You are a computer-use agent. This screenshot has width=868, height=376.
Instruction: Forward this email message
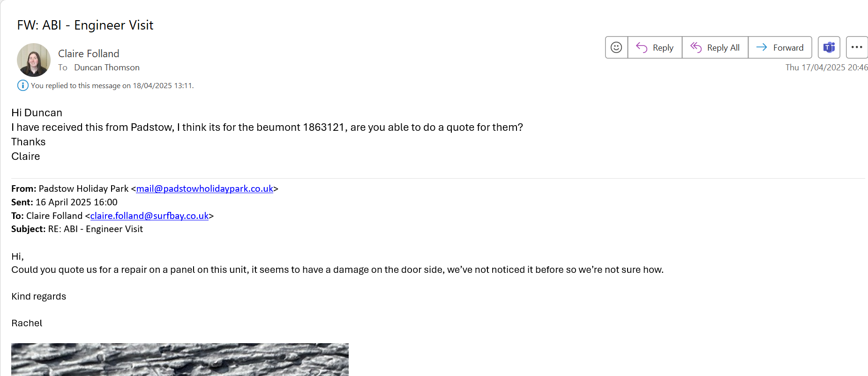point(780,47)
